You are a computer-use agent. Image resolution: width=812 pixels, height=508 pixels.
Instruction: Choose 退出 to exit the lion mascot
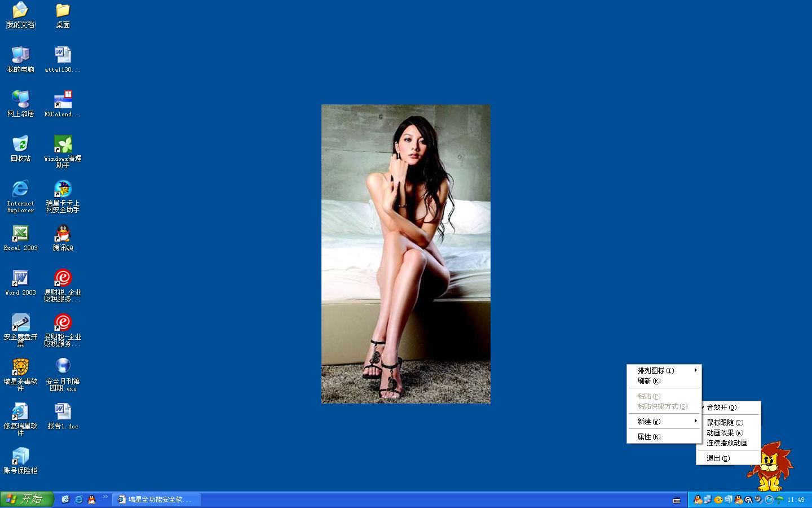pos(729,458)
